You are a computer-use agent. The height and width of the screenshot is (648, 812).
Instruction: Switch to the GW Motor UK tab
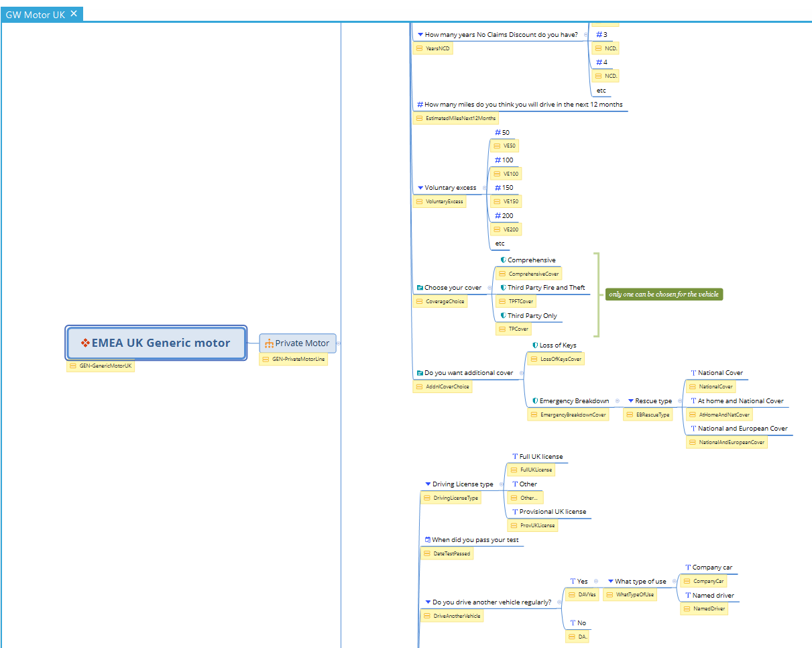click(x=36, y=14)
